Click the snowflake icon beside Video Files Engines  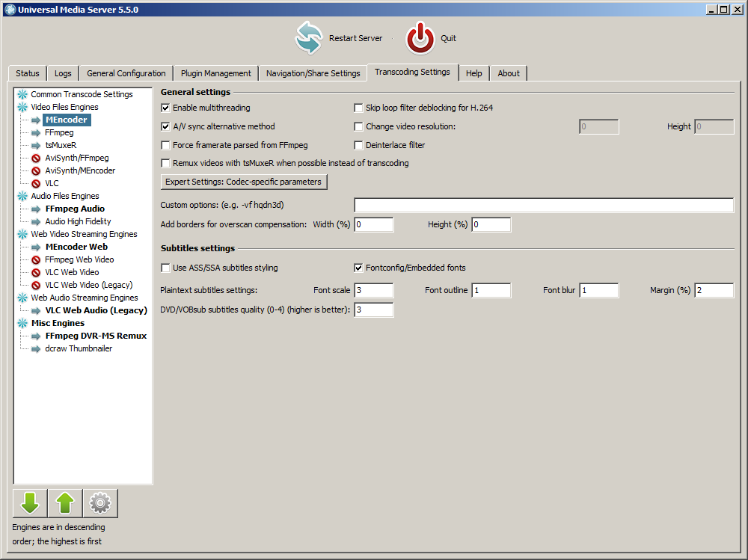pos(22,107)
